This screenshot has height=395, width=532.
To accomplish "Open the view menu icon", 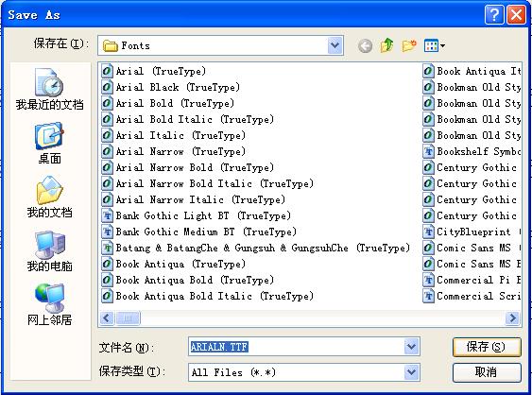I will (435, 45).
